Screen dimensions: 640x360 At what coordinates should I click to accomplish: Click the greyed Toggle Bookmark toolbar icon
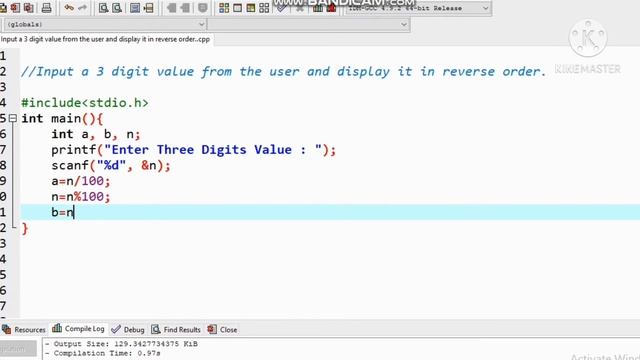point(202,8)
